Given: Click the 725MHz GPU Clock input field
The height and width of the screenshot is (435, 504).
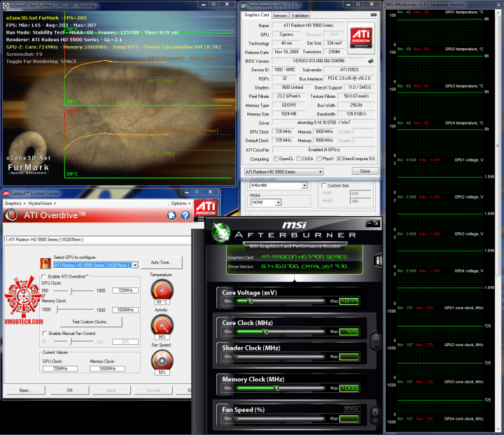Looking at the screenshot, I should (x=125, y=290).
